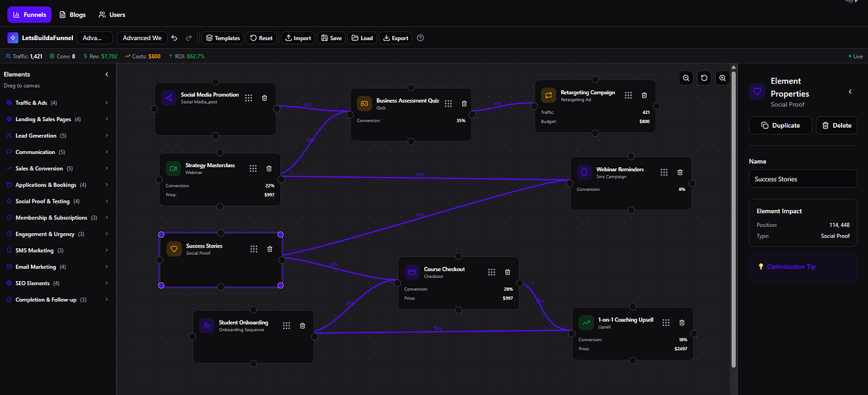Click the drag handle on Course Checkout node
Screen dimensions: 868x395
coord(492,272)
